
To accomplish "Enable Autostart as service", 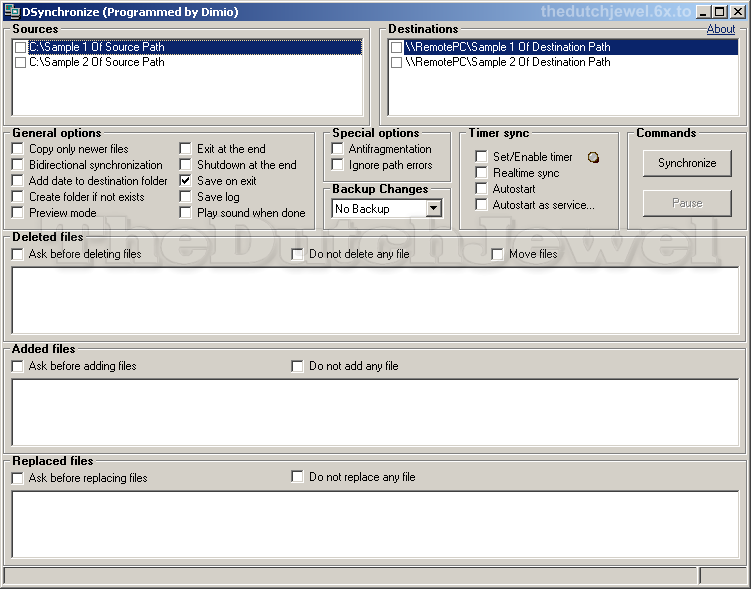I will click(x=481, y=204).
